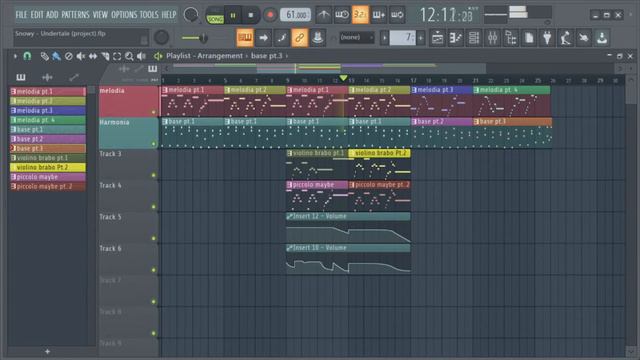Select the Mute tool
The image size is (640, 360).
[x=81, y=56]
